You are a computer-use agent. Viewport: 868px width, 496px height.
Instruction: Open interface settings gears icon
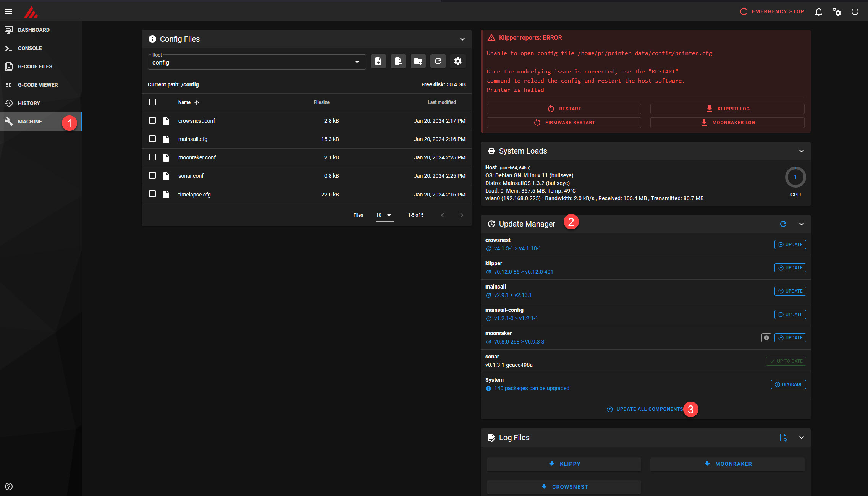coord(837,11)
